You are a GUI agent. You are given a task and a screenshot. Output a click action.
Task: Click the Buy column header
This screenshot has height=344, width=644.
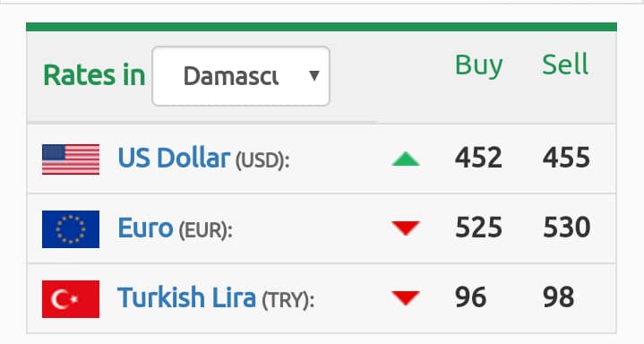[x=479, y=65]
